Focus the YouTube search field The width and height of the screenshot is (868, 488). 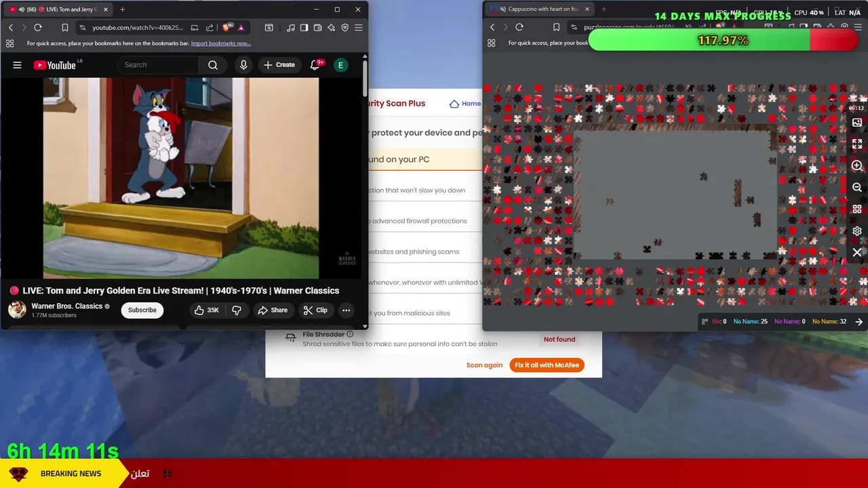158,65
